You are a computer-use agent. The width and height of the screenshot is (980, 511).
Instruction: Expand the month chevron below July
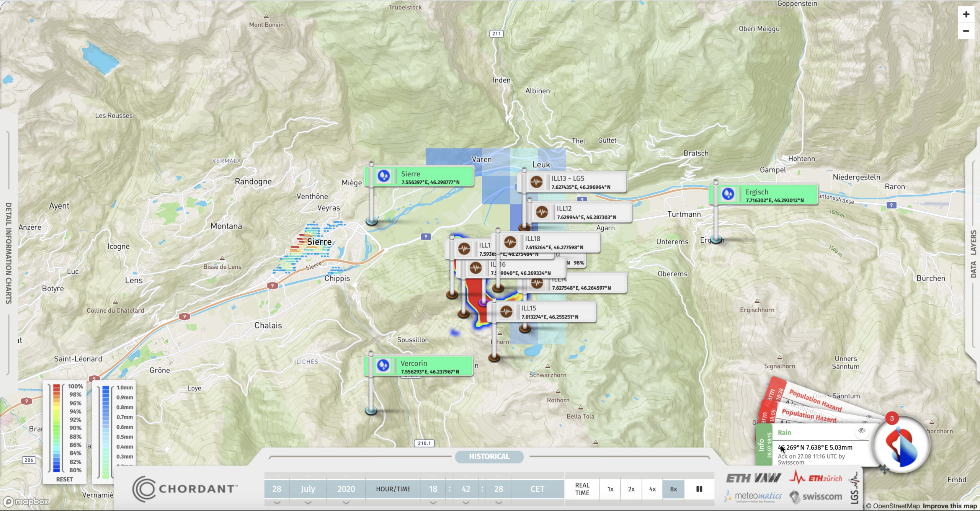(308, 503)
